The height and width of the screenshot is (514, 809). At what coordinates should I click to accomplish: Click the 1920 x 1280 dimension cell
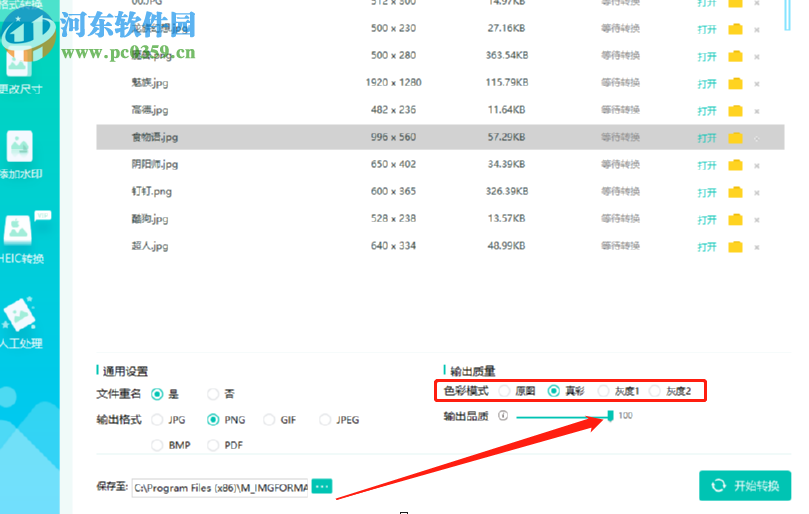(394, 83)
